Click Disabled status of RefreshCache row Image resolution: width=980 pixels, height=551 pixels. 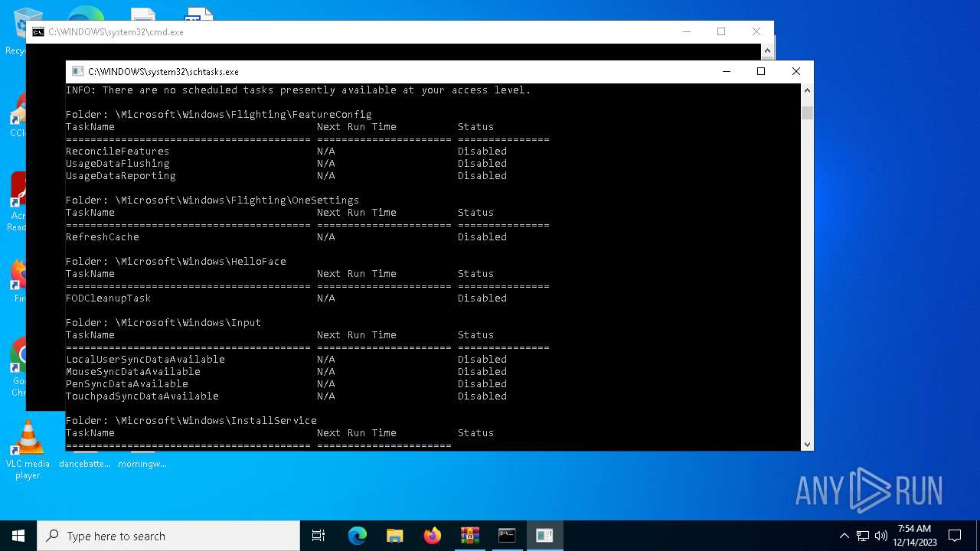[482, 237]
